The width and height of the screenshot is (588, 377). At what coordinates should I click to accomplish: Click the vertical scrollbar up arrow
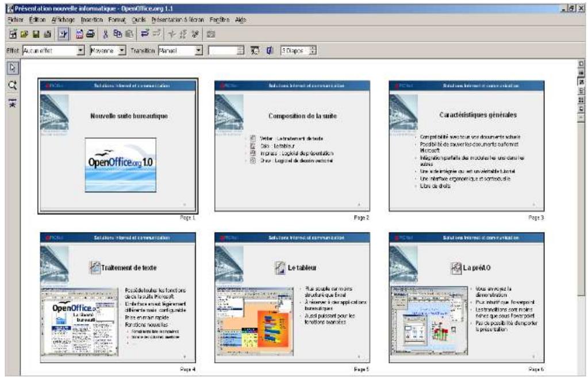[x=582, y=118]
